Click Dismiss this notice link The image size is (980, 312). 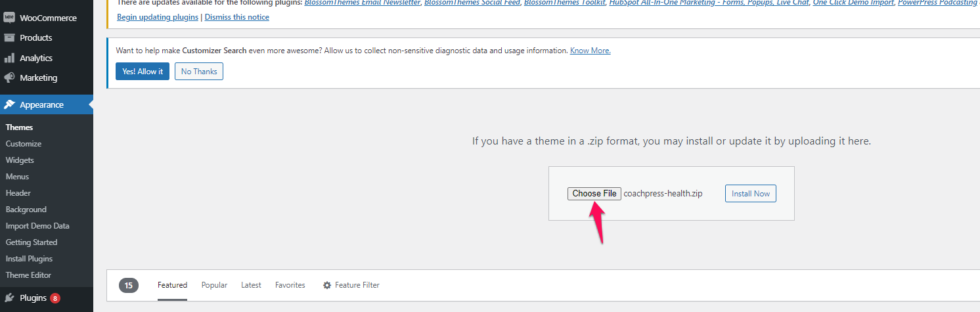tap(237, 17)
